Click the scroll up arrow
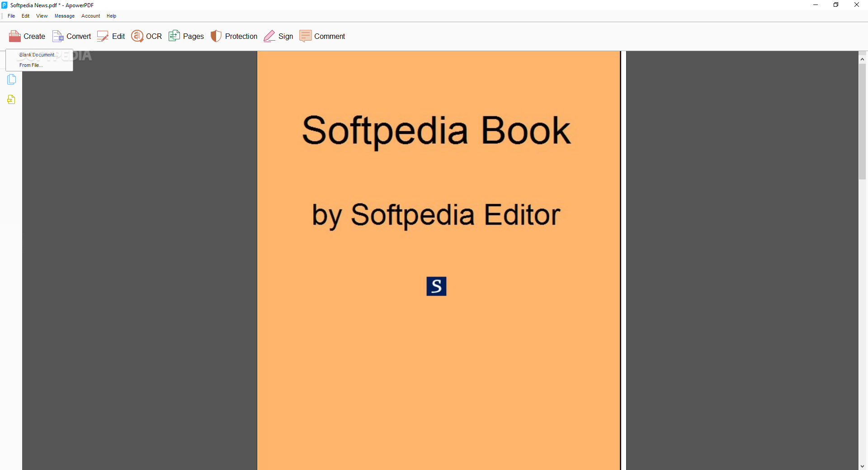 point(863,59)
